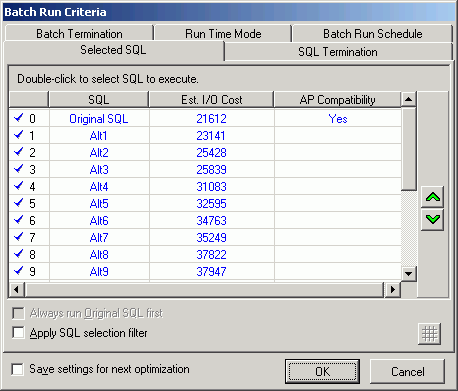Click the blue checkmark on Alt4 row
The image size is (458, 391).
(x=19, y=186)
